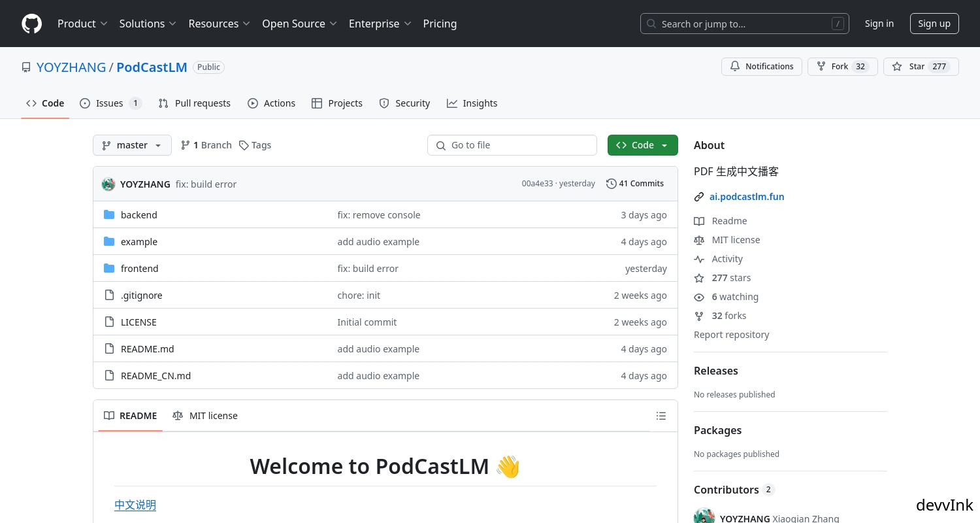Open the Projects tab
The image size is (980, 523).
tap(337, 103)
